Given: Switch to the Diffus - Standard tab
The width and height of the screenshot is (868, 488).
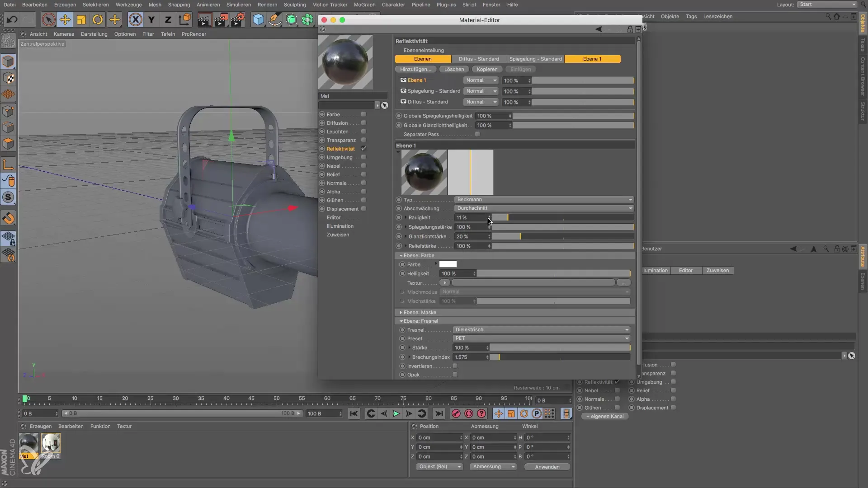Looking at the screenshot, I should (x=479, y=59).
